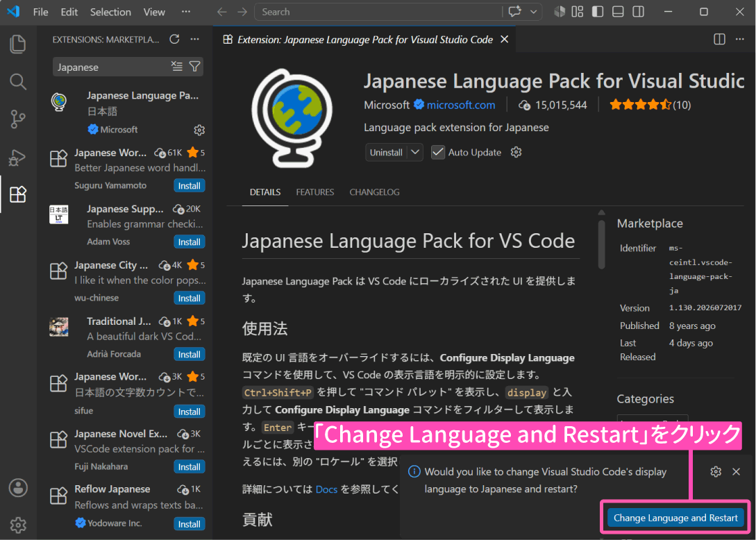Go forward with the navigation arrow
This screenshot has width=756, height=540.
coord(242,12)
